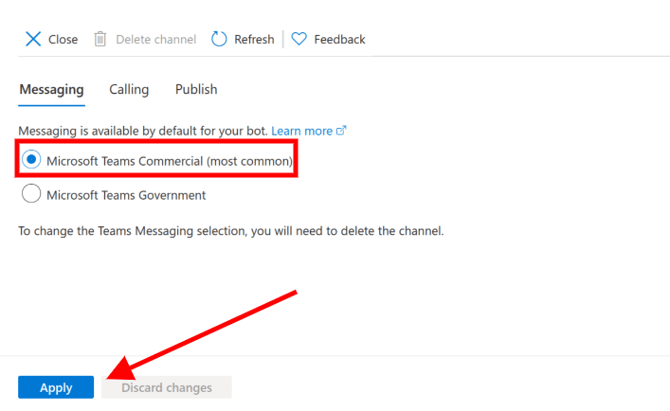Switch to the Calling tab
Screen dimensions: 670x411
(129, 89)
